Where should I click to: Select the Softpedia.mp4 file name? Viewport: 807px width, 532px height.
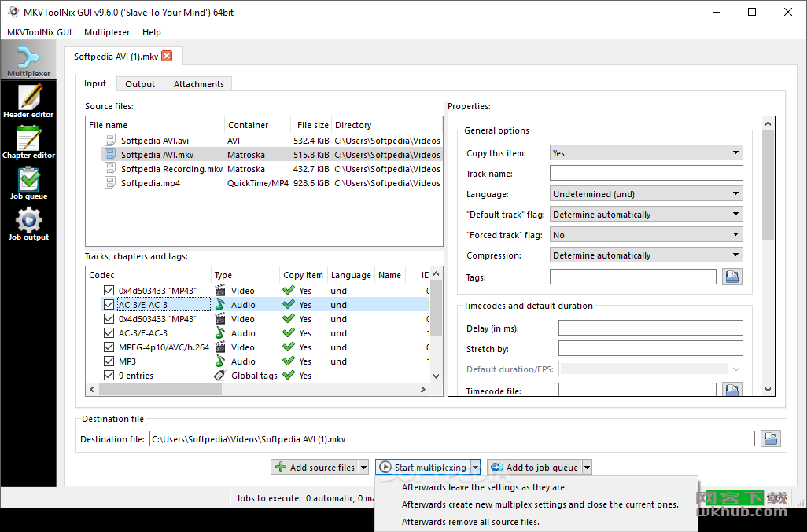tap(150, 183)
